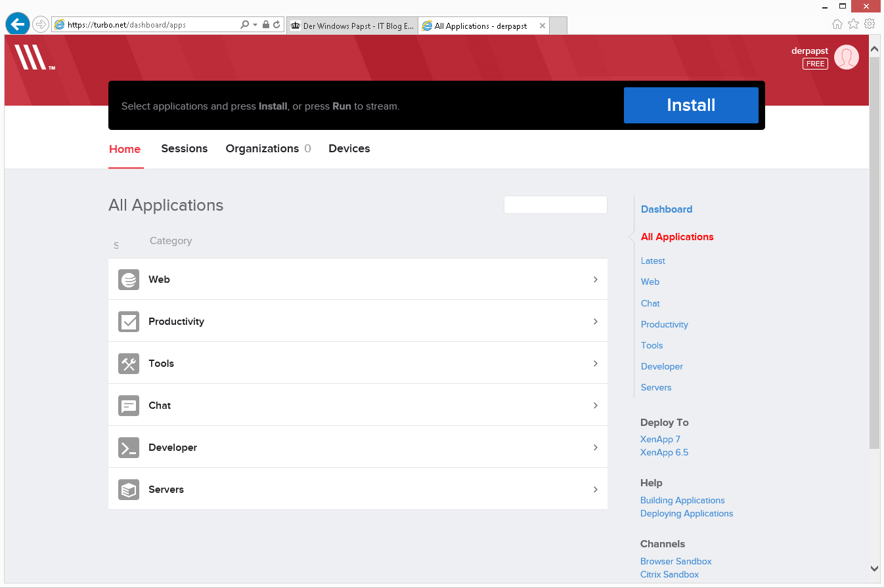Viewport: 884px width, 588px height.
Task: Click the XenApp 7 deploy link
Action: point(660,440)
